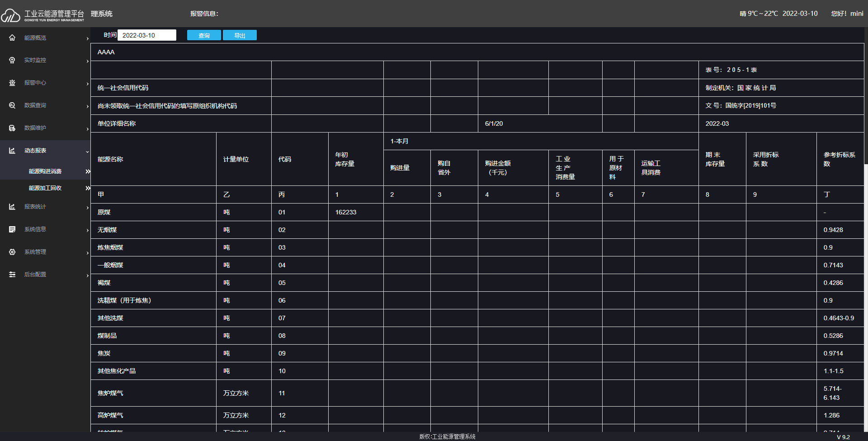This screenshot has width=868, height=441.
Task: Click the gear icon beside 系统管理
Action: pyautogui.click(x=12, y=252)
